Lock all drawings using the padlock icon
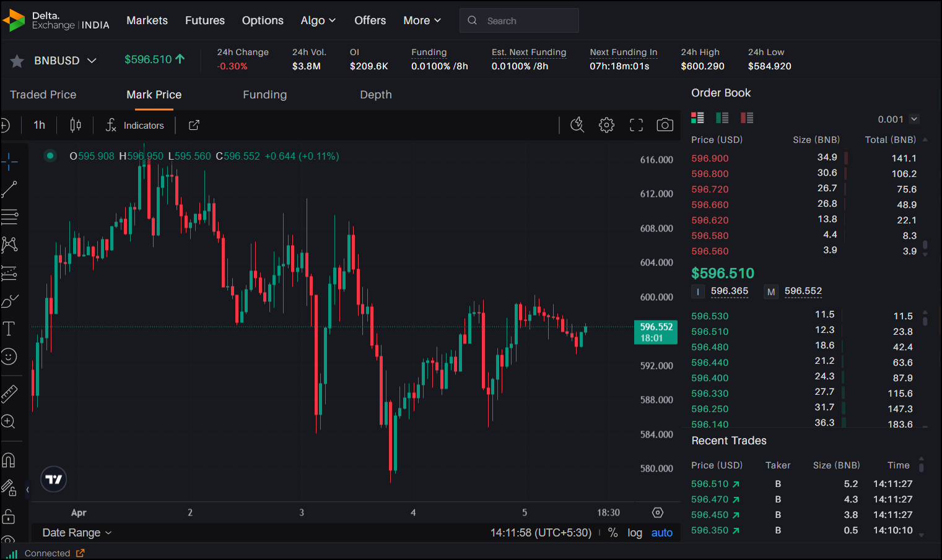 [x=9, y=517]
